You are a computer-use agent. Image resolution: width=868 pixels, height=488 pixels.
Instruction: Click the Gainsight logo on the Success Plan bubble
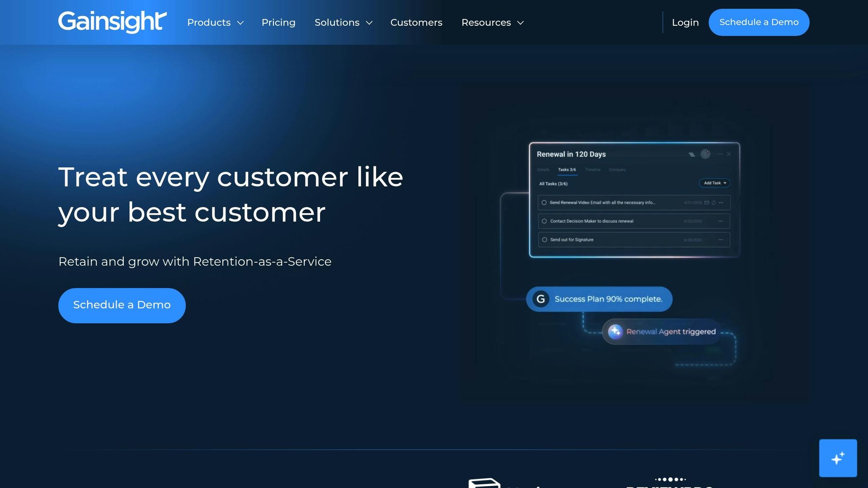tap(540, 299)
